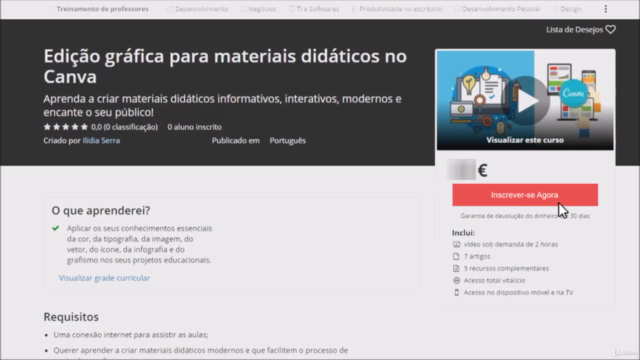
Task: Click the Lista de Desejos heart icon
Action: point(611,29)
